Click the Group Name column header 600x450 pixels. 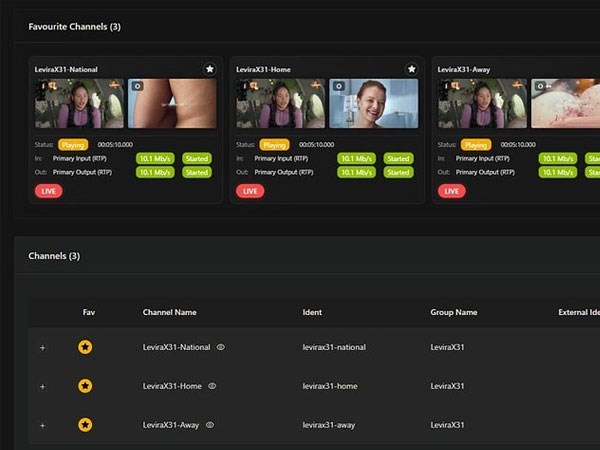(453, 312)
